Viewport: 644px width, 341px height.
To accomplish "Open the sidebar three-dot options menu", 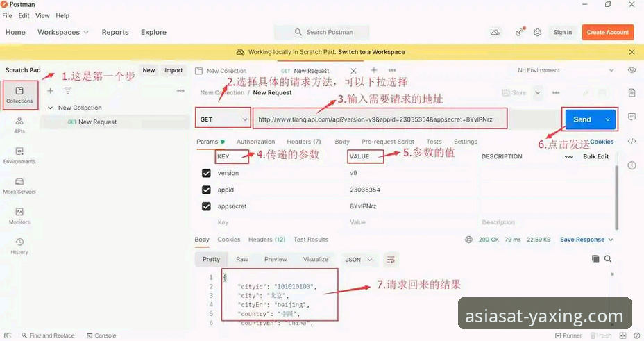I will (180, 91).
